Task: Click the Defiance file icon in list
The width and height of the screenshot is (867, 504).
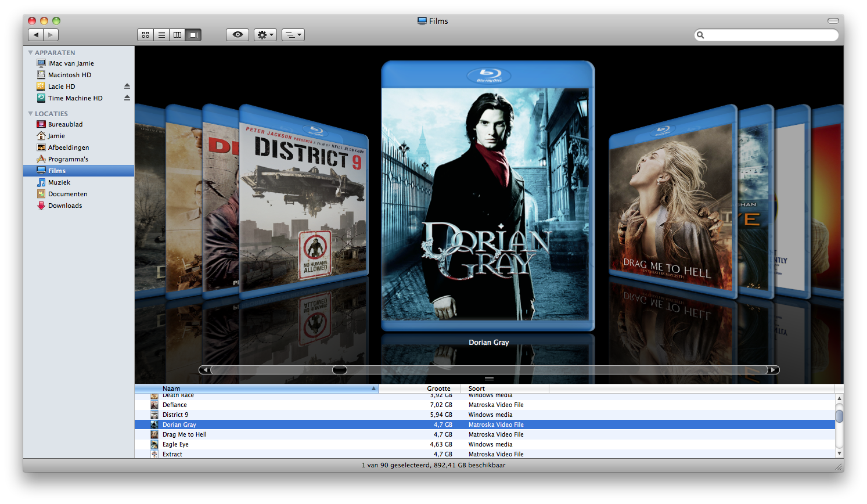Action: click(154, 405)
